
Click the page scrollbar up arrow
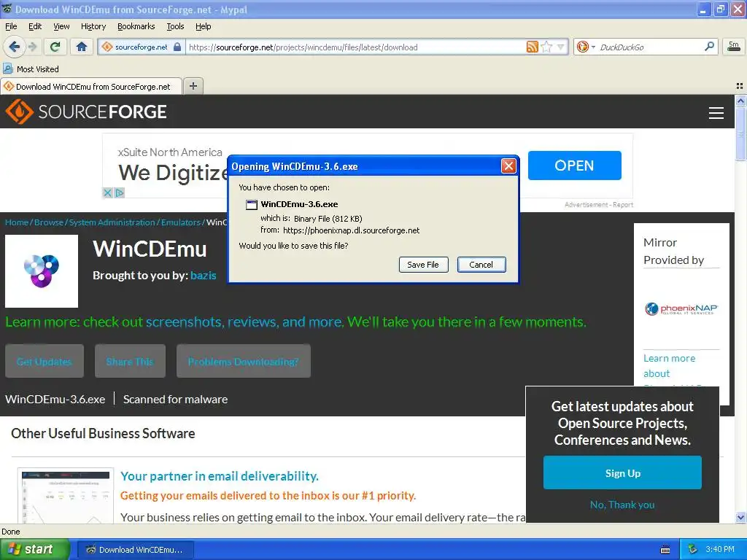click(740, 101)
